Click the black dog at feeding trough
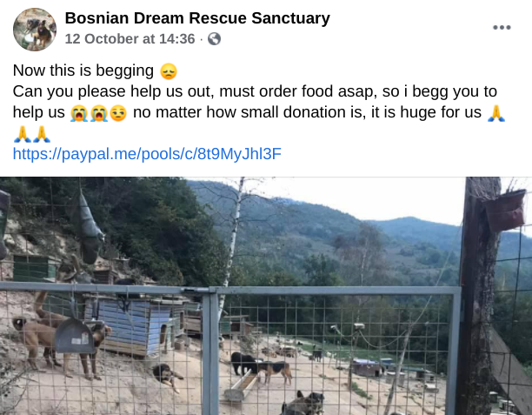Viewport: 532px width, 415px height. pyautogui.click(x=243, y=364)
